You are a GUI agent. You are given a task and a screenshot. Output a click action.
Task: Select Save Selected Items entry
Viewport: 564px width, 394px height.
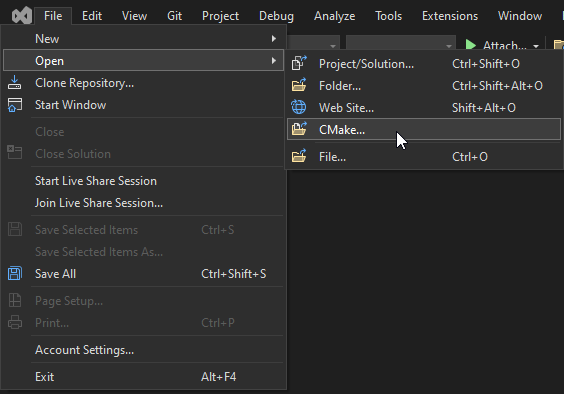pyautogui.click(x=143, y=230)
